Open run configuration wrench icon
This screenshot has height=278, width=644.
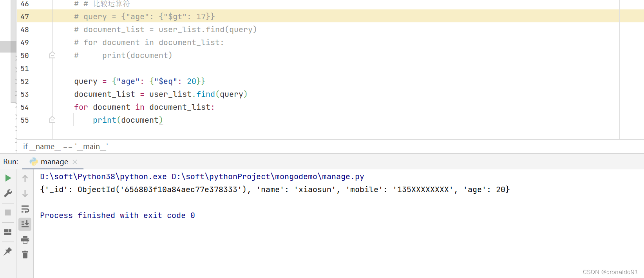click(8, 193)
